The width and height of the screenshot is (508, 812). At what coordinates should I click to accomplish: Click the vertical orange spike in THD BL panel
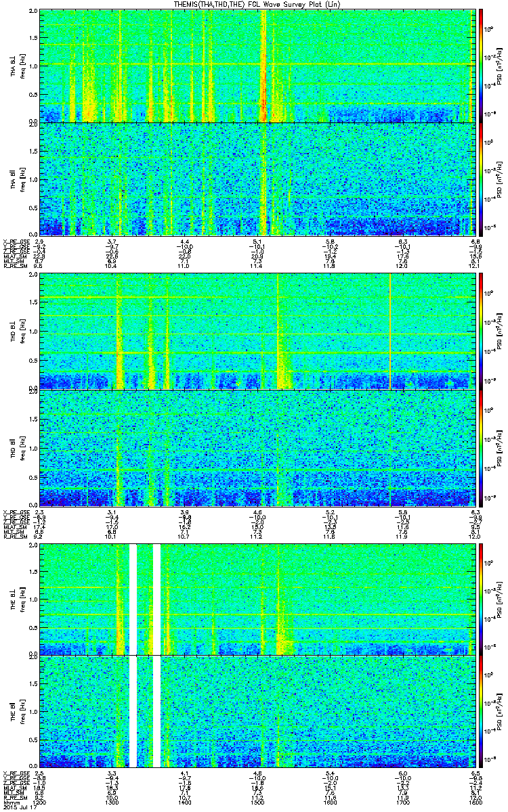390,332
